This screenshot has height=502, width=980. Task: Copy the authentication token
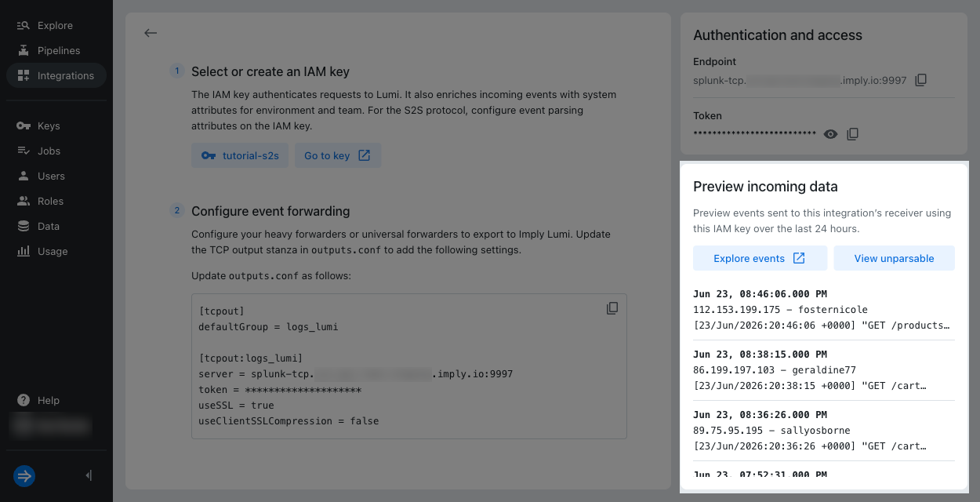coord(853,134)
